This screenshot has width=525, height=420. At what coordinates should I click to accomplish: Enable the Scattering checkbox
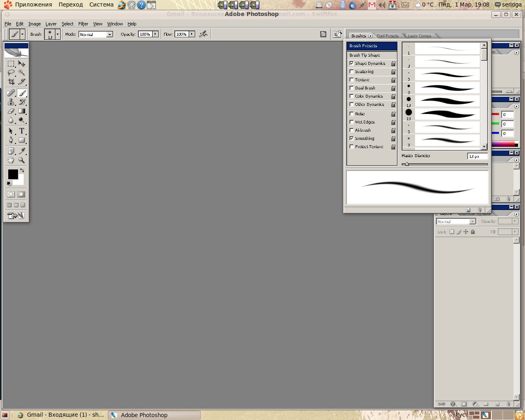tap(352, 71)
